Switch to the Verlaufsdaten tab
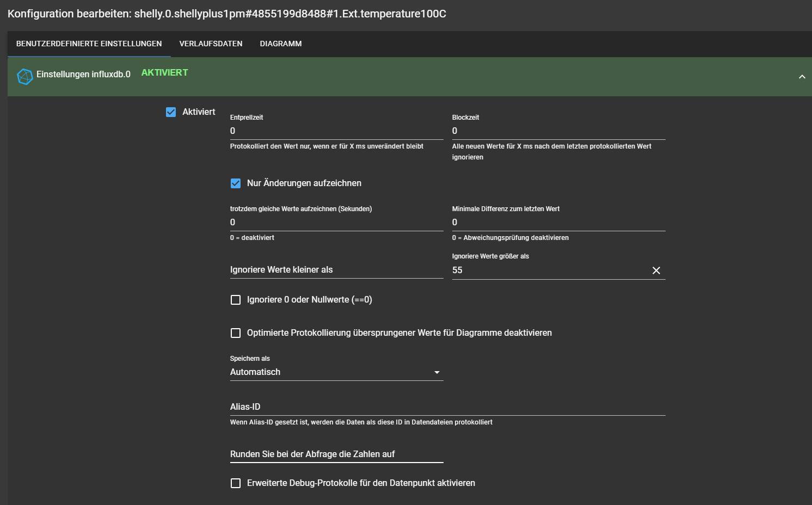The width and height of the screenshot is (812, 505). pyautogui.click(x=211, y=44)
